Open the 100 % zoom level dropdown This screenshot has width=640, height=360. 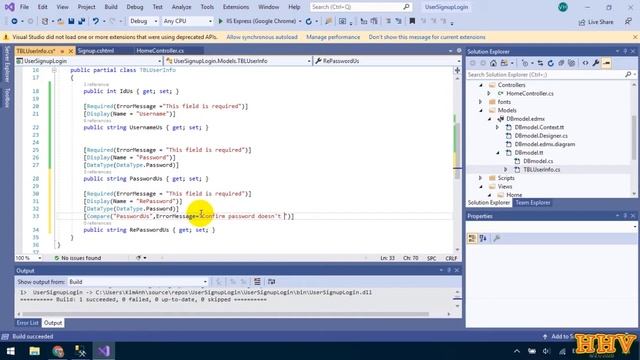click(29, 258)
